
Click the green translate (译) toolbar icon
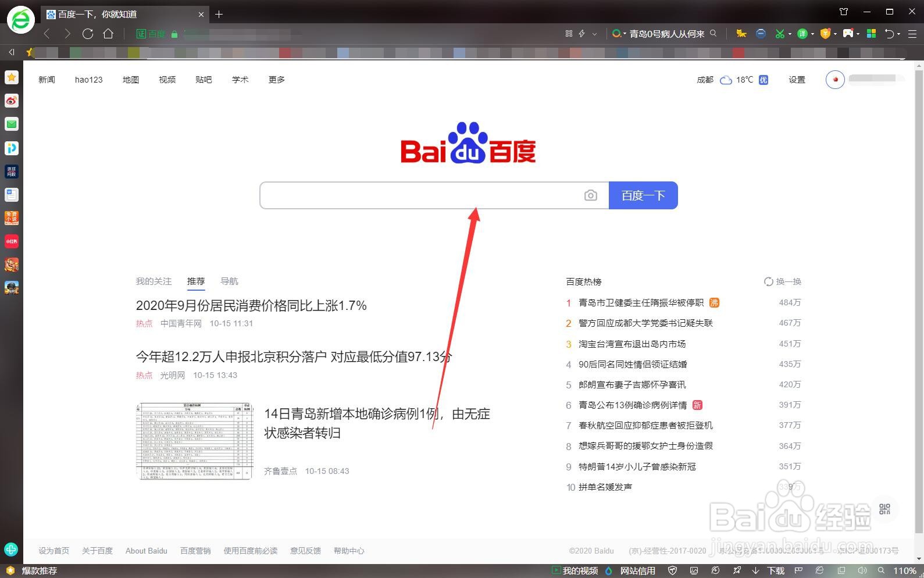(802, 34)
